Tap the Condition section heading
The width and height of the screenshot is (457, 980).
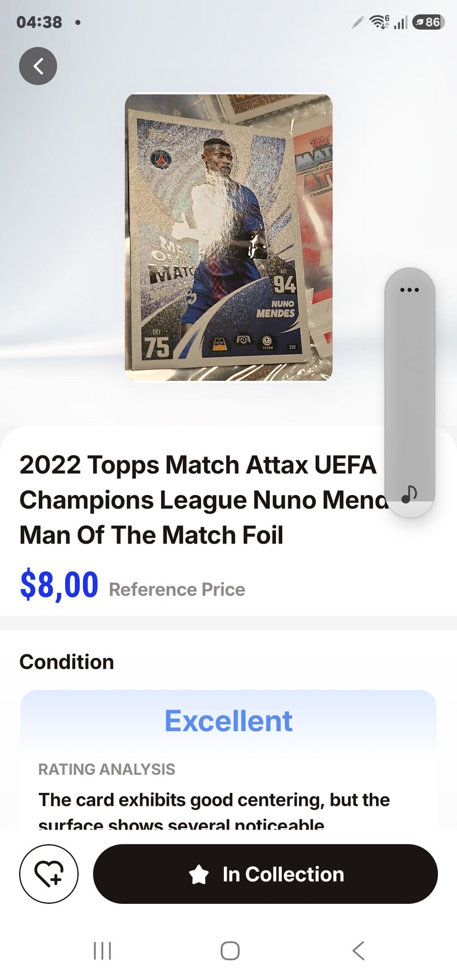click(x=67, y=662)
